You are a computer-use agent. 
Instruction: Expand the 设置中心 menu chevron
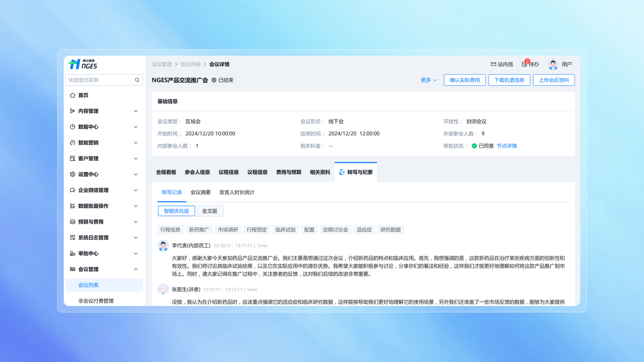[136, 174]
